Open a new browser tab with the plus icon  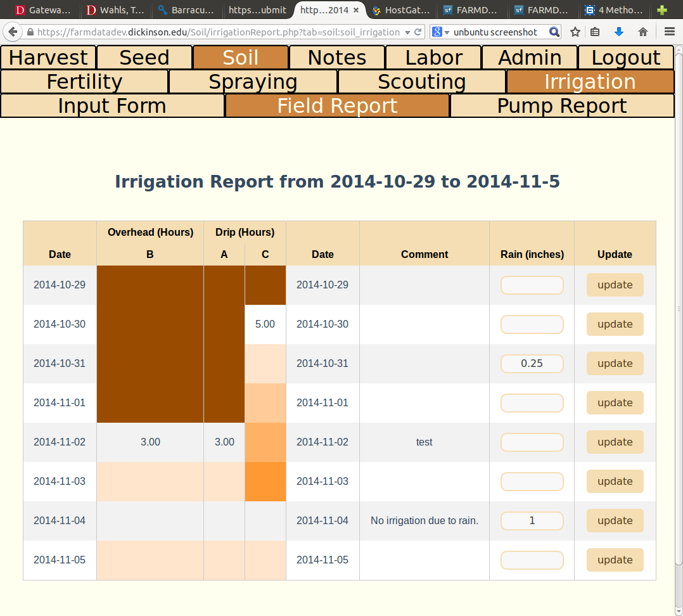pyautogui.click(x=661, y=10)
